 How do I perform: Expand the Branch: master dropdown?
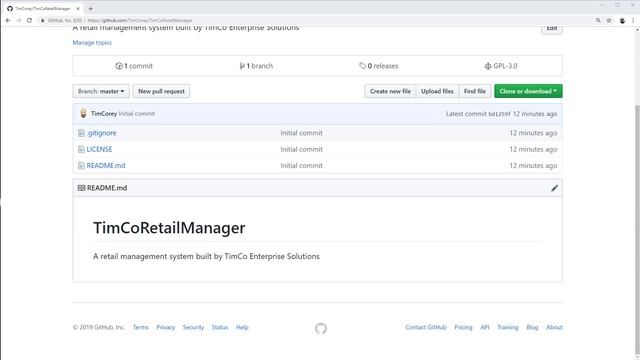pyautogui.click(x=101, y=91)
